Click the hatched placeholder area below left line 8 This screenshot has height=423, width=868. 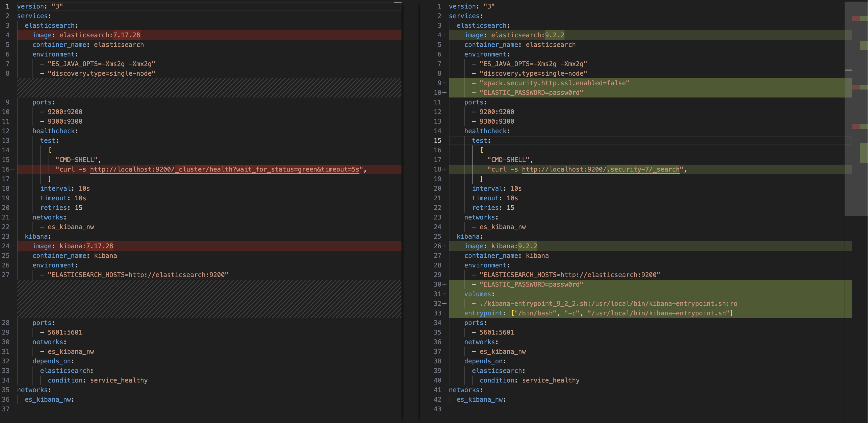click(x=209, y=88)
